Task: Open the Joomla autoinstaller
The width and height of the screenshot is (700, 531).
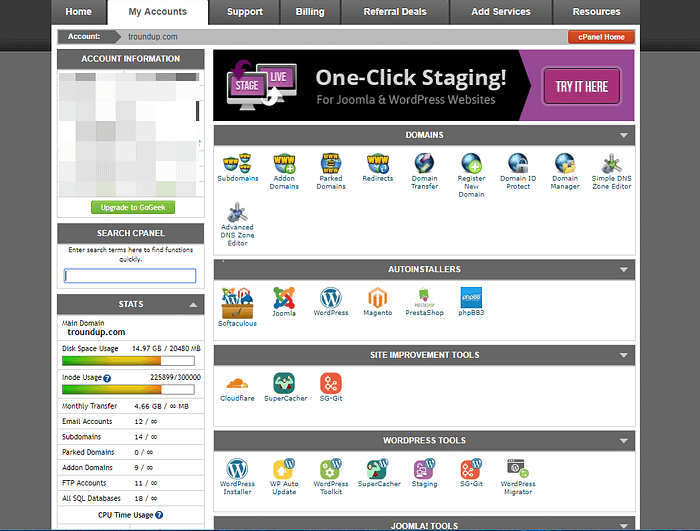Action: click(x=284, y=302)
